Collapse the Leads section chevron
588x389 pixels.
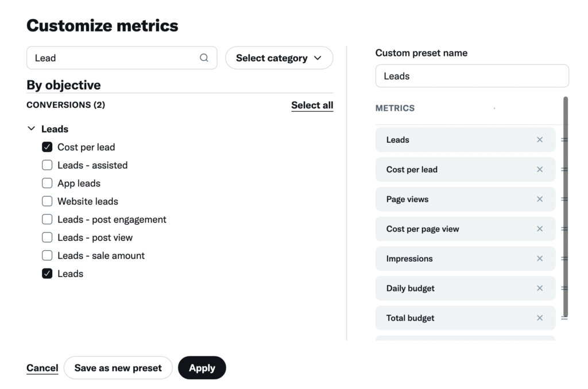click(32, 129)
